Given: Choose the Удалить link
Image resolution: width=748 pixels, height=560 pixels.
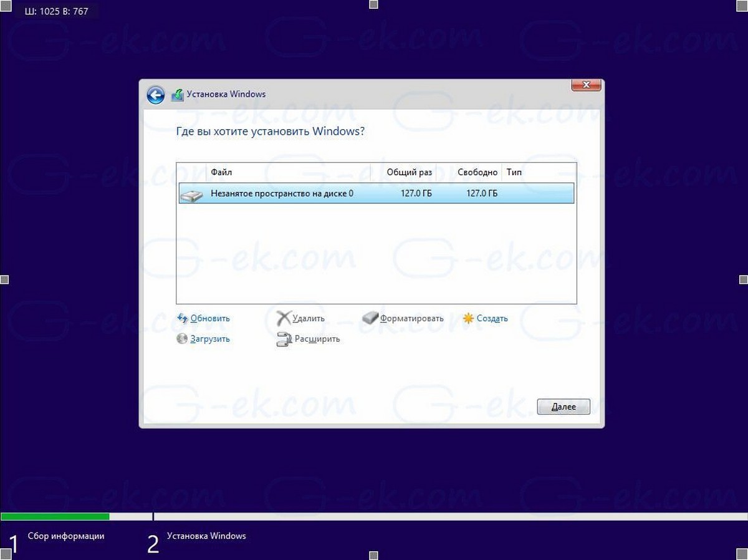Looking at the screenshot, I should (309, 318).
